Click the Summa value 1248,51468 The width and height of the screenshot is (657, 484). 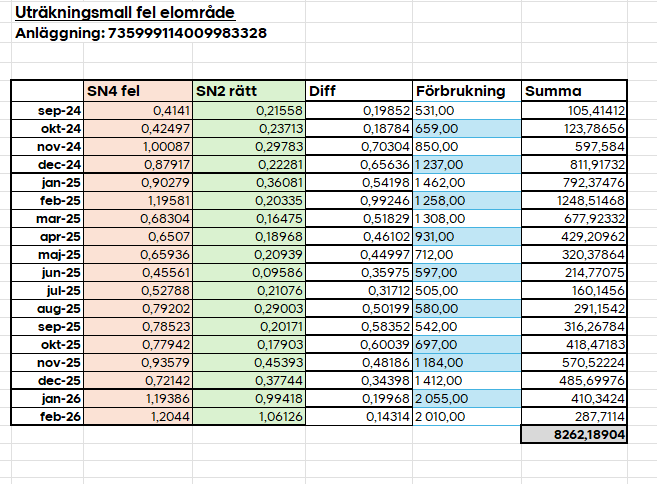574,200
